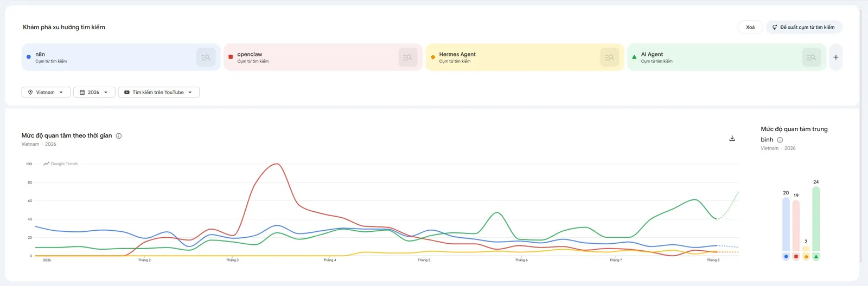Click the Tháng 7 axis label

(615, 260)
